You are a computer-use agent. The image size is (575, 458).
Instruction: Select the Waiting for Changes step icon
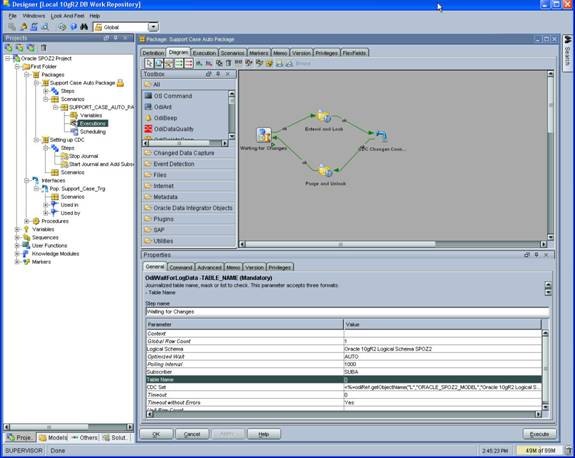point(264,135)
